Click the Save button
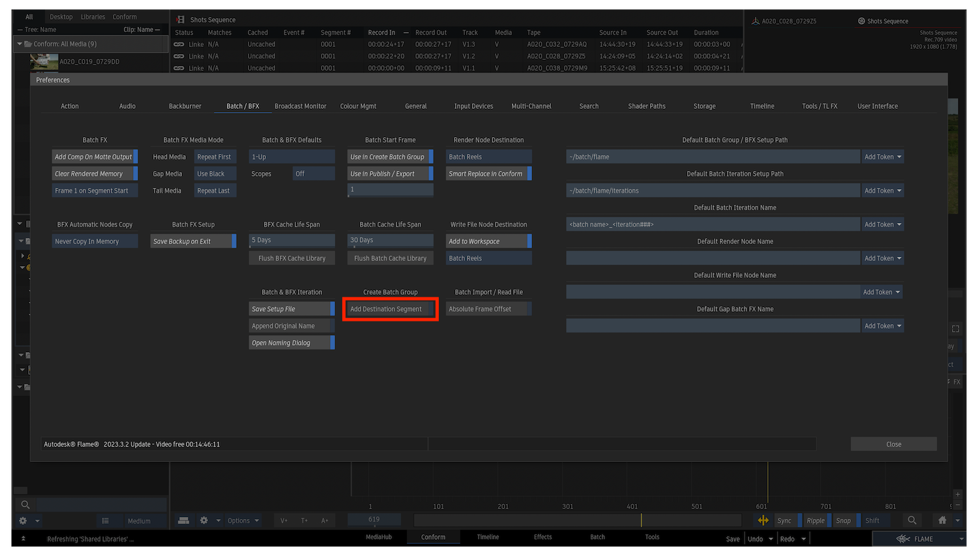 [x=733, y=539]
